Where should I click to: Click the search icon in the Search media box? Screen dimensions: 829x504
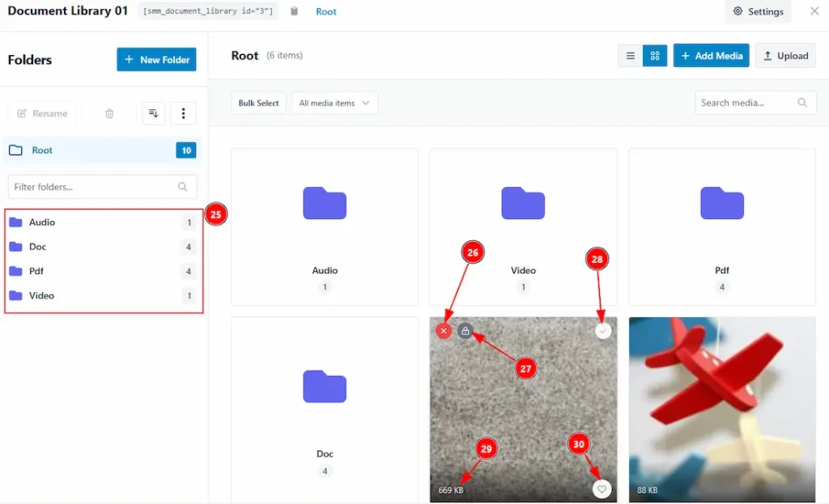tap(802, 103)
